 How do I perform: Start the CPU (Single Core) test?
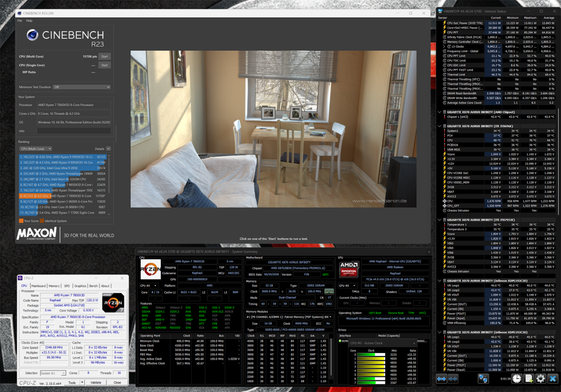click(105, 65)
